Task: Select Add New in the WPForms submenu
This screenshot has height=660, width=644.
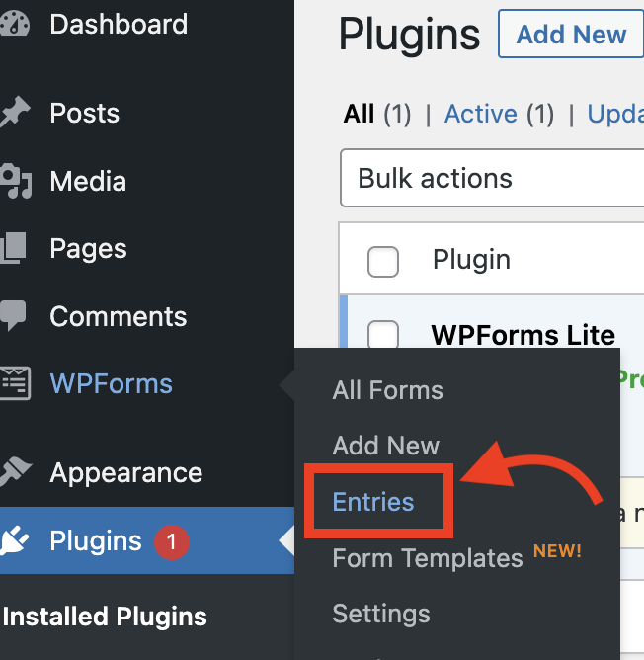Action: (x=385, y=446)
